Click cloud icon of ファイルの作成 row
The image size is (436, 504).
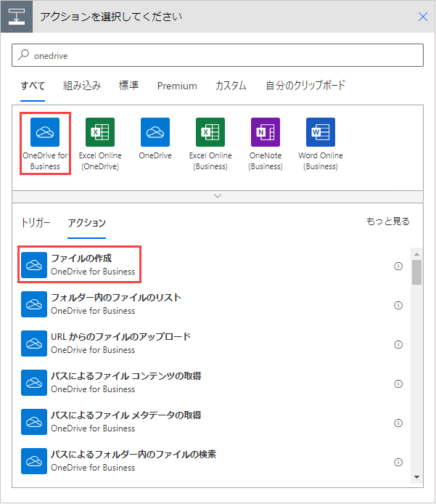point(34,265)
